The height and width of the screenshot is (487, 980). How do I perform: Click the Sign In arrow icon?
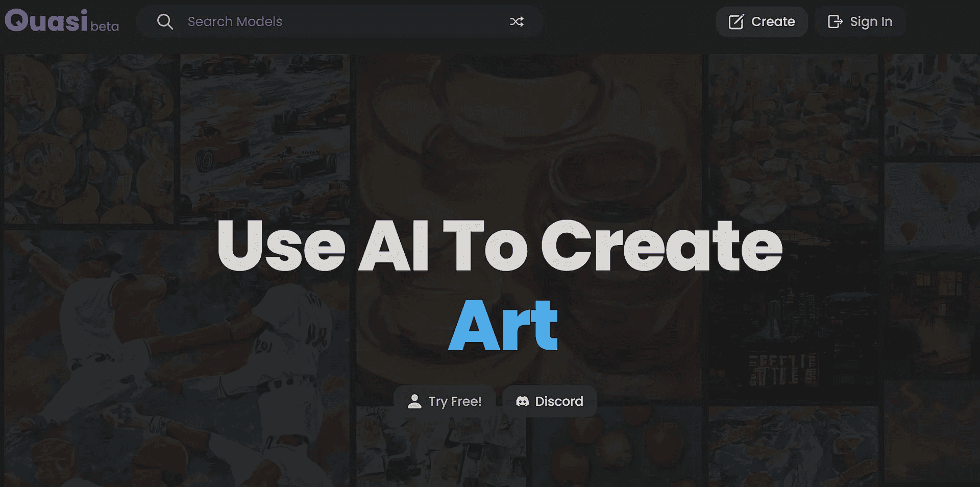[x=835, y=22]
